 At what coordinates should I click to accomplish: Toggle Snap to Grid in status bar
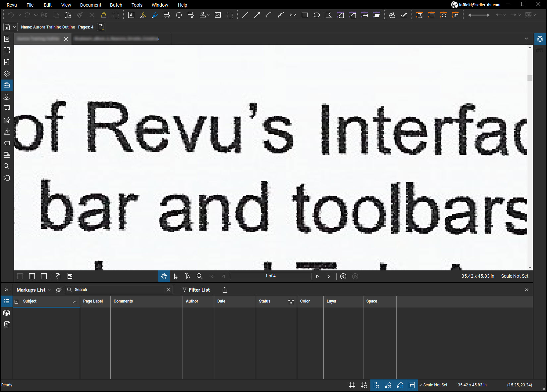pyautogui.click(x=364, y=385)
